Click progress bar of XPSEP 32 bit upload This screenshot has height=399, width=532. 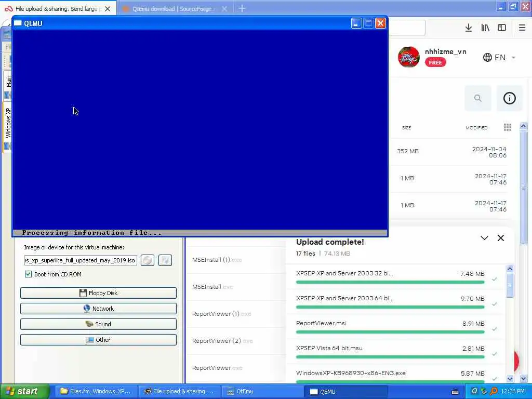[x=390, y=282]
